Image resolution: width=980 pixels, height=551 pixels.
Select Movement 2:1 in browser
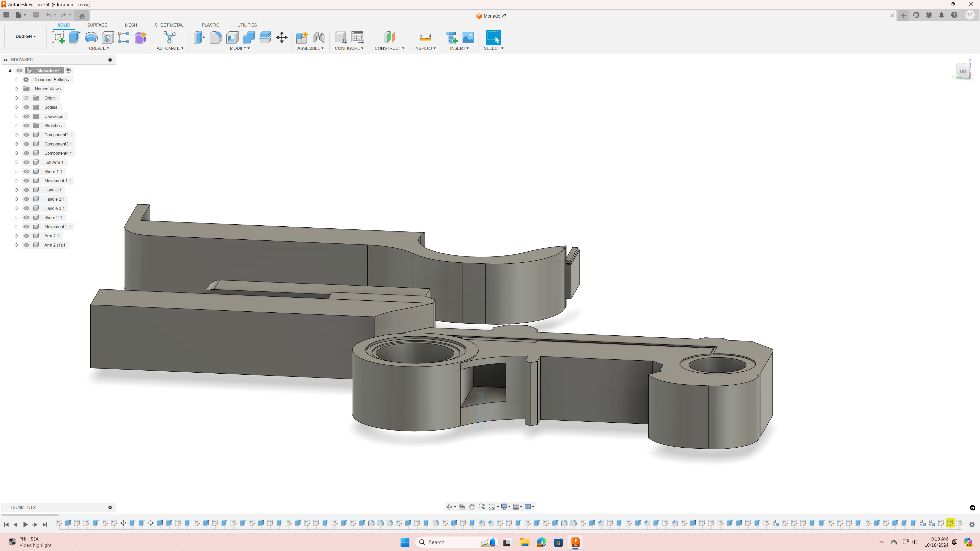click(57, 227)
